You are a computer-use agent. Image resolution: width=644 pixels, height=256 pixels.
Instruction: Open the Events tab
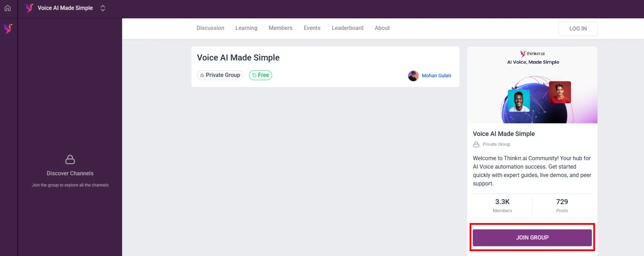[312, 28]
